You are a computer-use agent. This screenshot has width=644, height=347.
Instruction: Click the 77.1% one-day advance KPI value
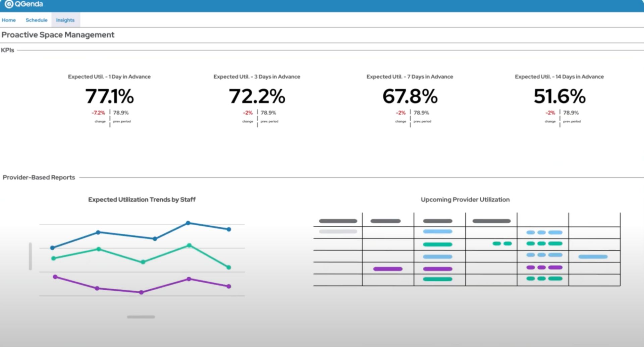click(109, 97)
